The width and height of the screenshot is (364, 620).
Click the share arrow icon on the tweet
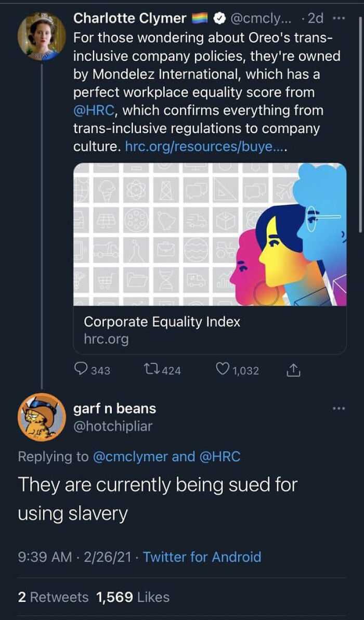pyautogui.click(x=293, y=370)
